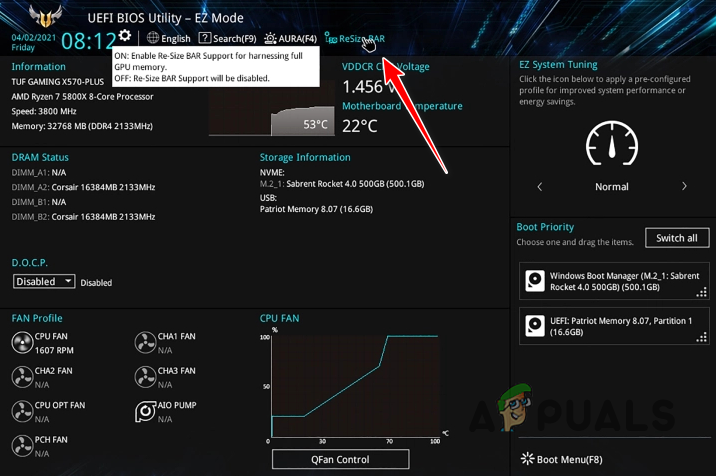Click the globe language icon
This screenshot has width=716, height=476.
(x=153, y=38)
